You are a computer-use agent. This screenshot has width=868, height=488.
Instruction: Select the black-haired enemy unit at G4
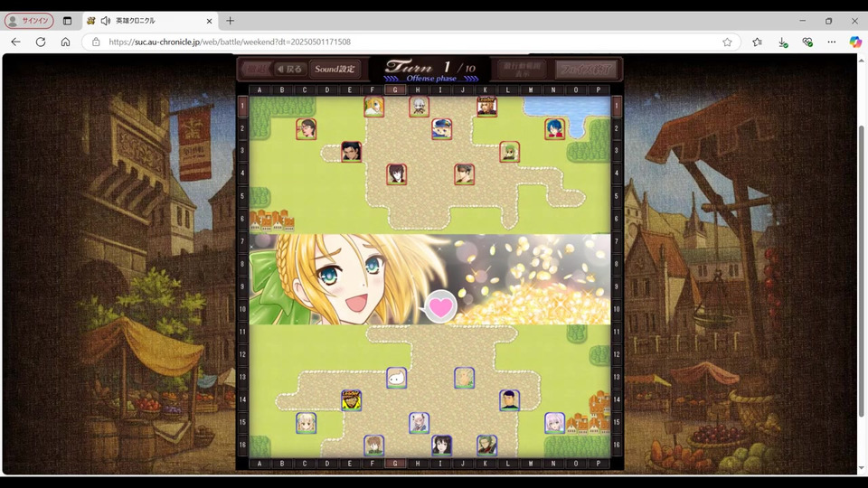(396, 174)
